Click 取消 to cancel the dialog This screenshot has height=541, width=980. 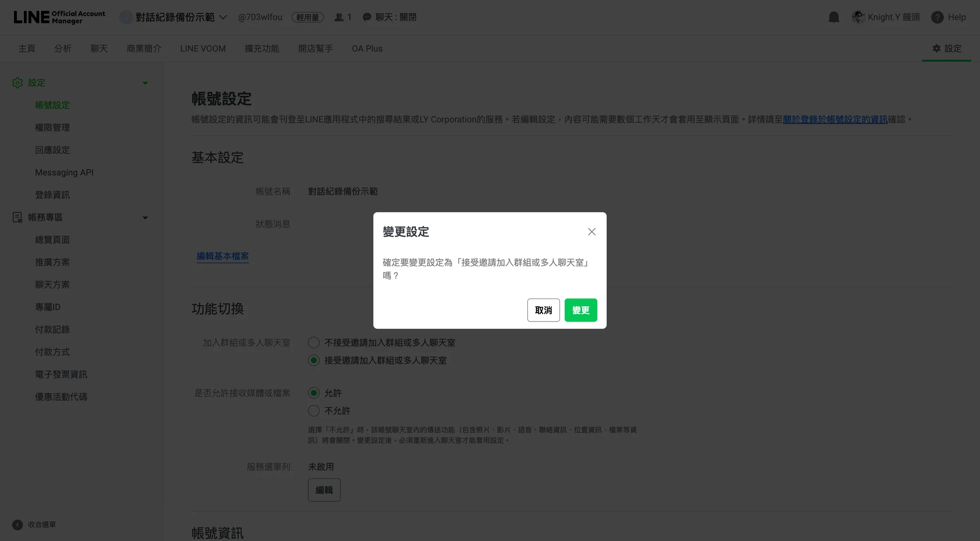543,310
